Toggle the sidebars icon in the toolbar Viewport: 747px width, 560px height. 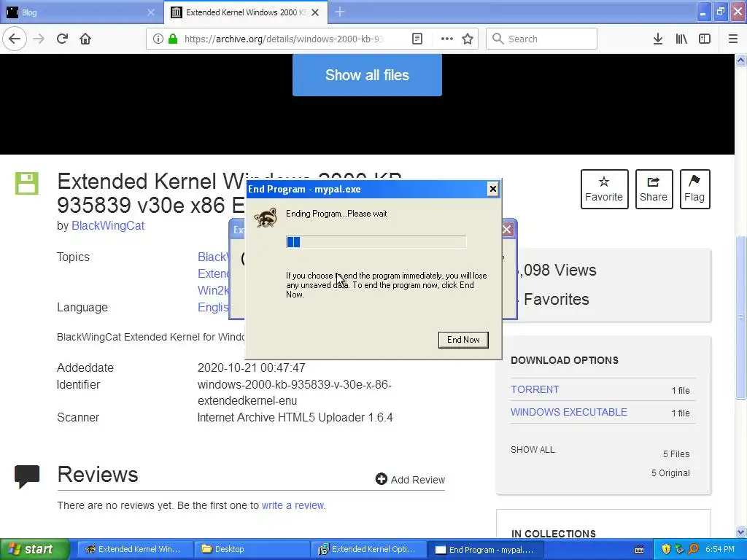point(705,39)
